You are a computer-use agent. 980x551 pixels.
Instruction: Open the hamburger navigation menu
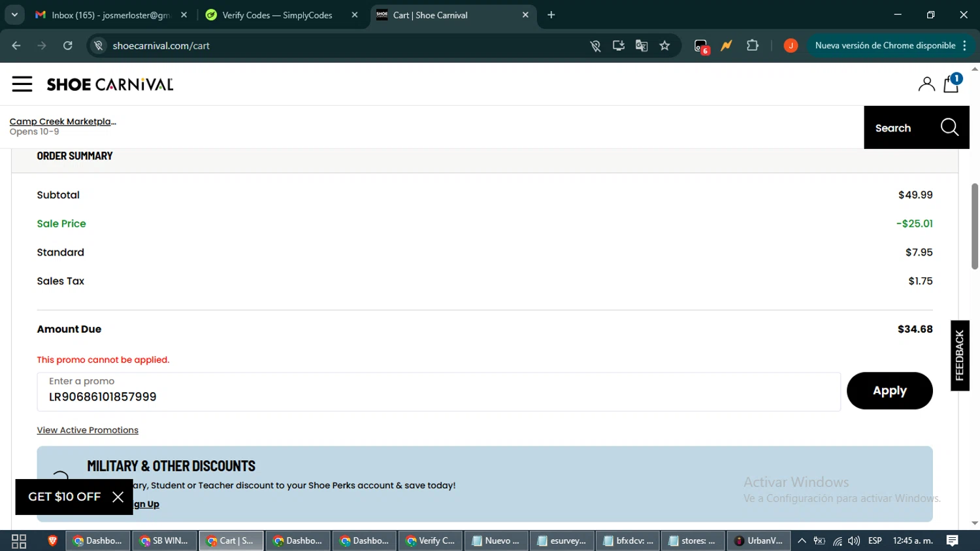[x=22, y=84]
